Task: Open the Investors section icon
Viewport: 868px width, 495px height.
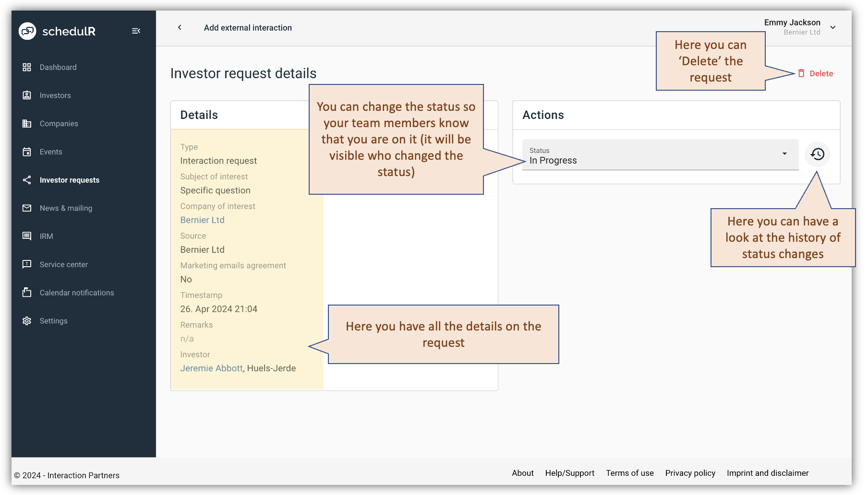Action: tap(27, 95)
